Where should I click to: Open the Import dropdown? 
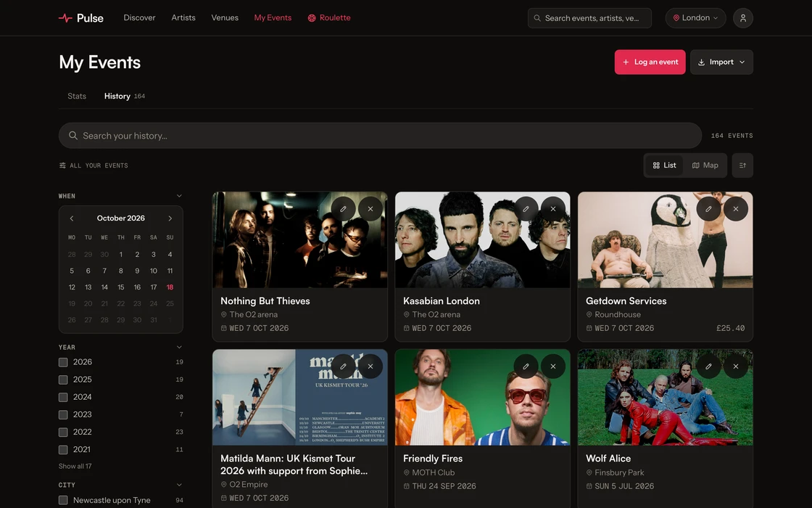[x=721, y=62]
